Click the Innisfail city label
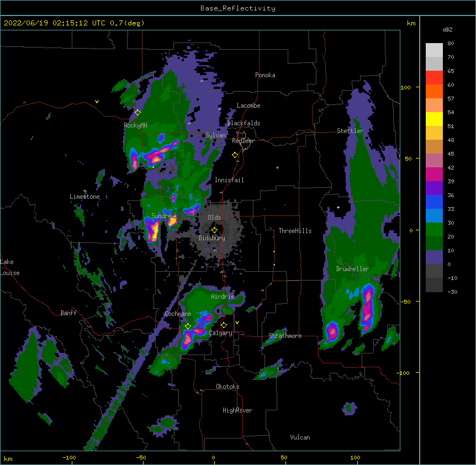This screenshot has width=476, height=465. tap(229, 180)
